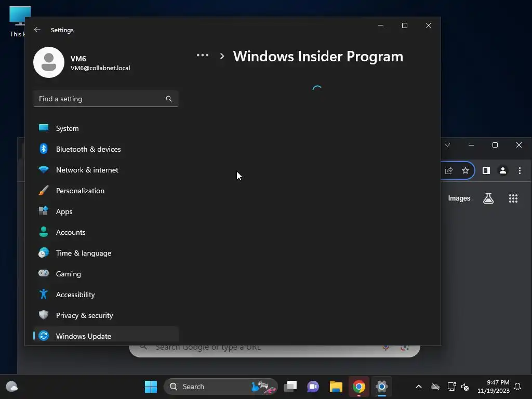This screenshot has width=532, height=399.
Task: Show hidden tray icons chevron
Action: point(419,387)
